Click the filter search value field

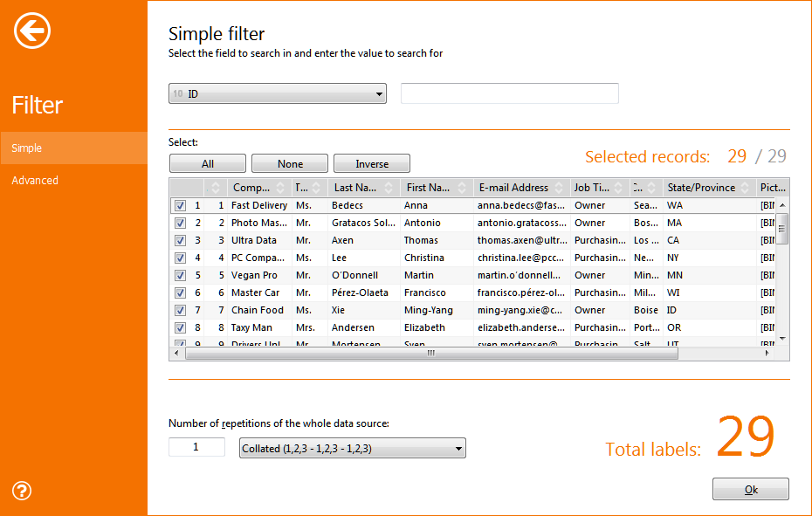point(509,93)
